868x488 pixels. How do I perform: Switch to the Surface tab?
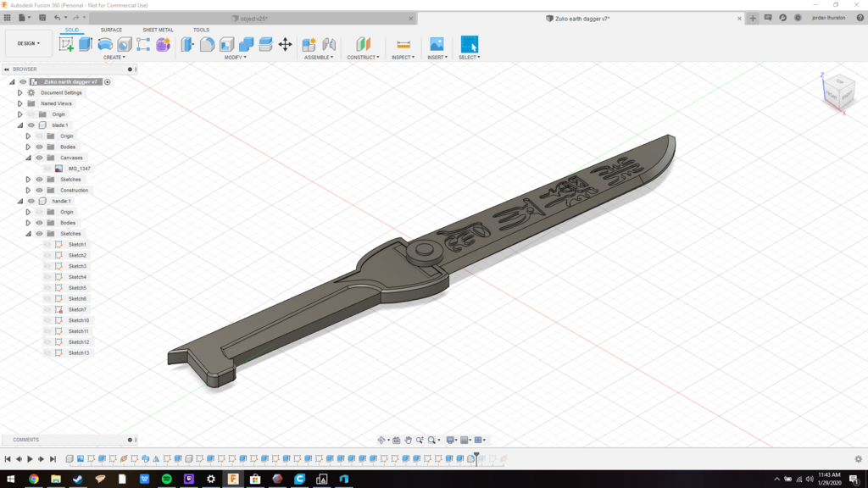point(111,30)
